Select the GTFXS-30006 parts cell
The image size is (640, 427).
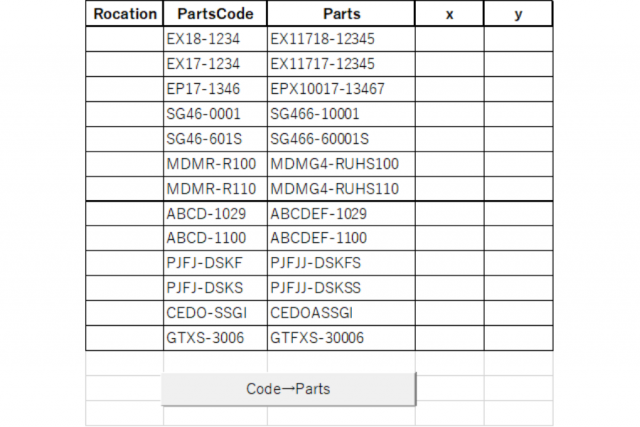tap(341, 339)
